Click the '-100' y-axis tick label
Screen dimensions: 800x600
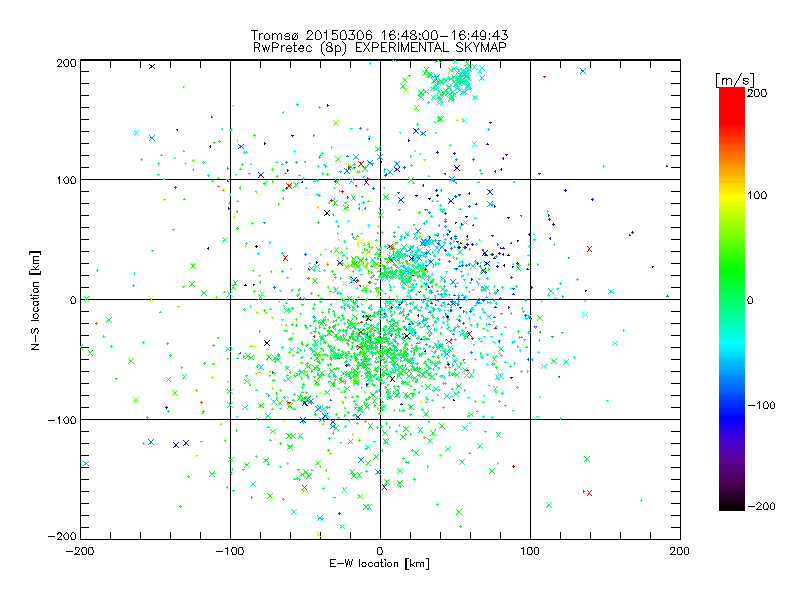62,420
